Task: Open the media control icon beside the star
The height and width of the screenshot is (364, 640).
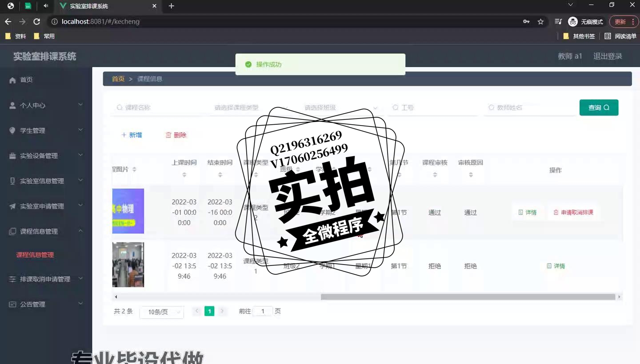Action: click(x=558, y=21)
